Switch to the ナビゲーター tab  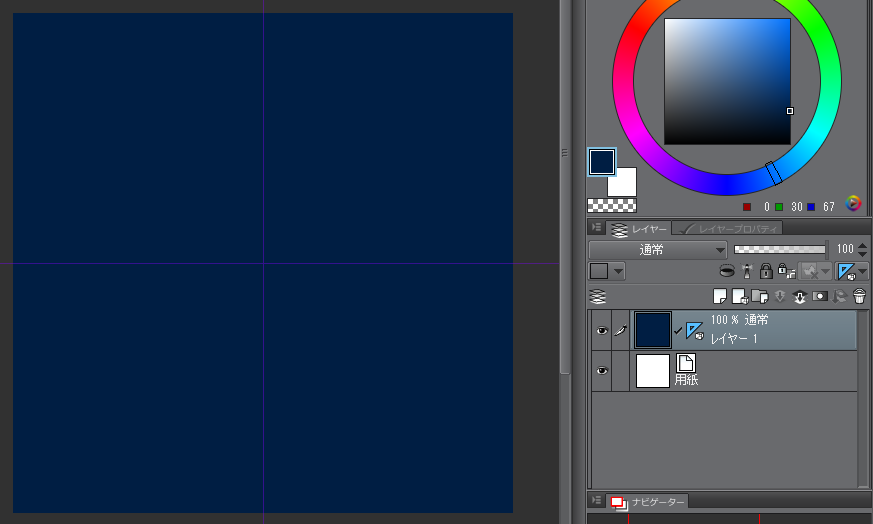pyautogui.click(x=648, y=502)
